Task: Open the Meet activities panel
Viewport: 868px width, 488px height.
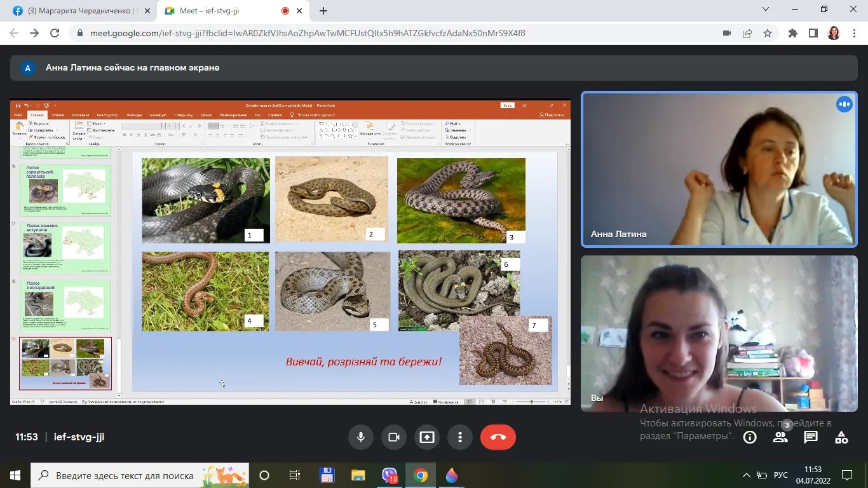Action: point(841,437)
